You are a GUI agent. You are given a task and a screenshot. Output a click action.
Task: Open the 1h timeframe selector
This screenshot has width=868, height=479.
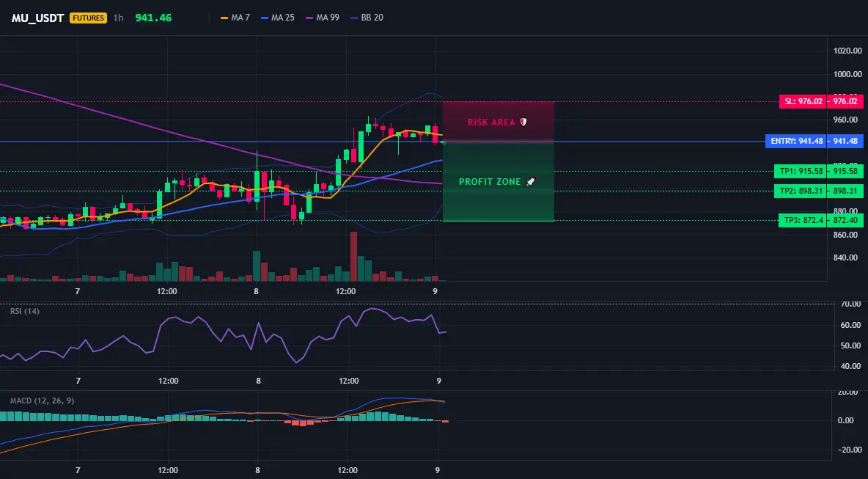point(118,18)
